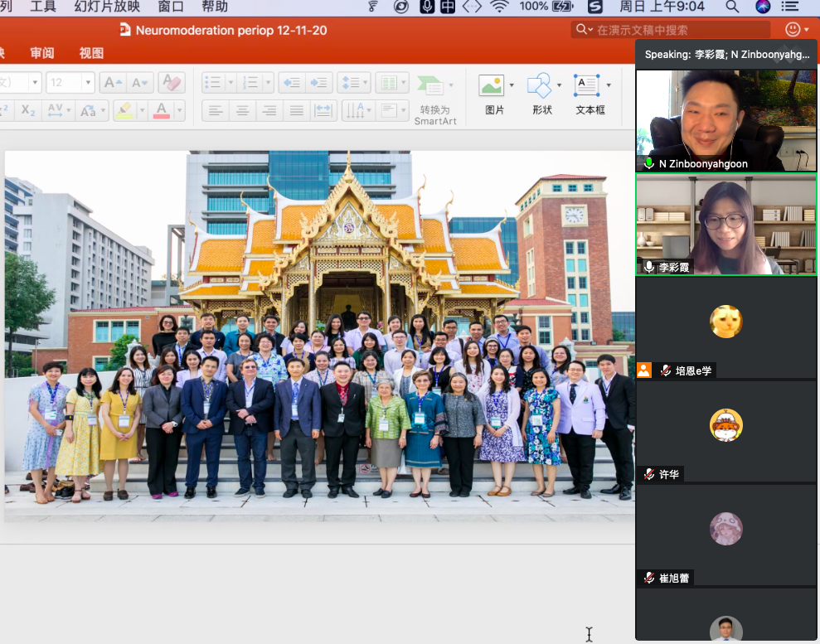Click the increase indent icon
Screen dimensions: 820x644
318,83
